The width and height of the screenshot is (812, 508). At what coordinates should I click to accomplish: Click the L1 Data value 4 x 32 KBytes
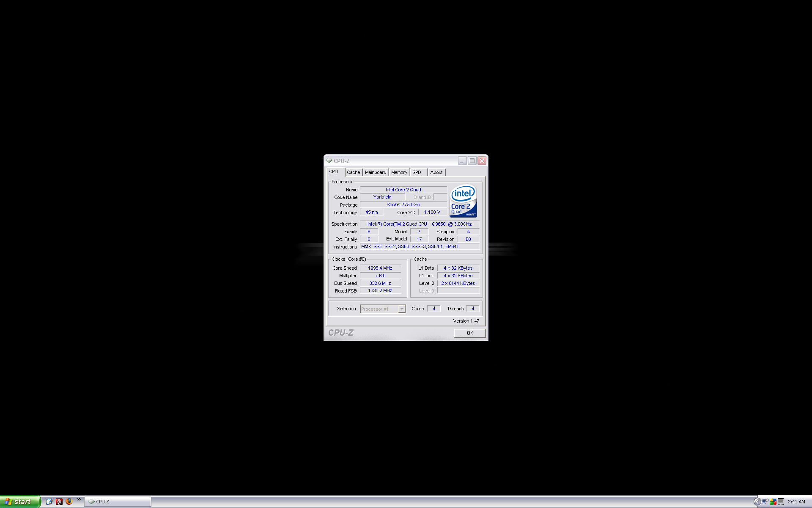[458, 268]
